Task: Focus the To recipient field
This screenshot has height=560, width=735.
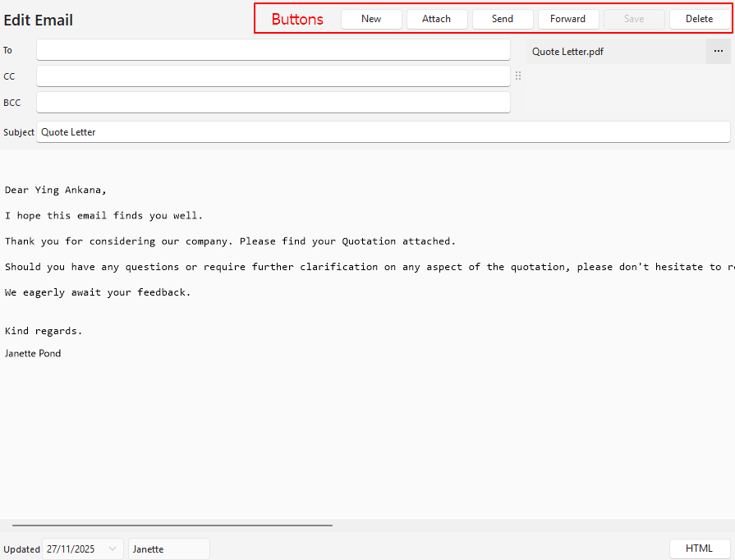Action: pos(273,50)
